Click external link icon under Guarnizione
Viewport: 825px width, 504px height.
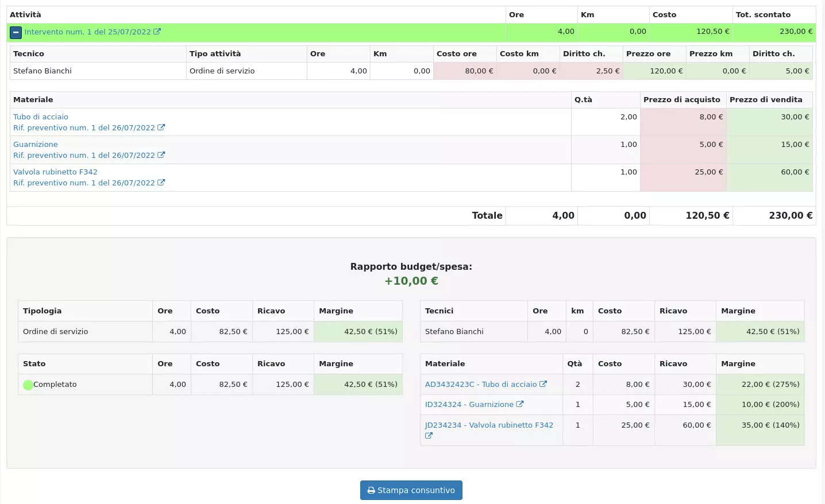click(161, 155)
